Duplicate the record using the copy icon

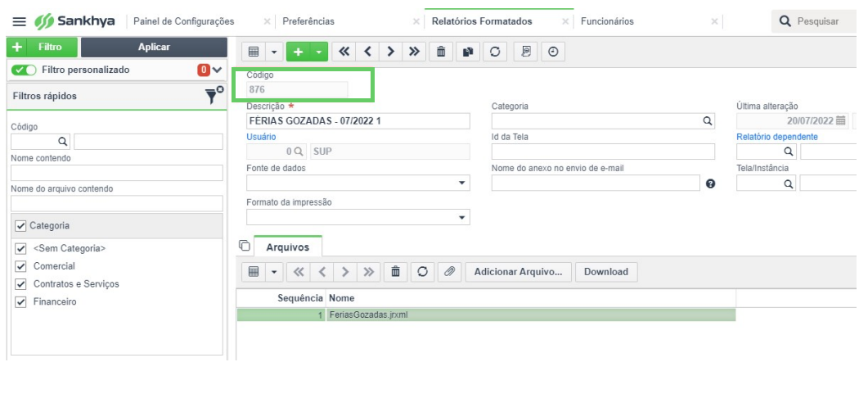tap(468, 52)
